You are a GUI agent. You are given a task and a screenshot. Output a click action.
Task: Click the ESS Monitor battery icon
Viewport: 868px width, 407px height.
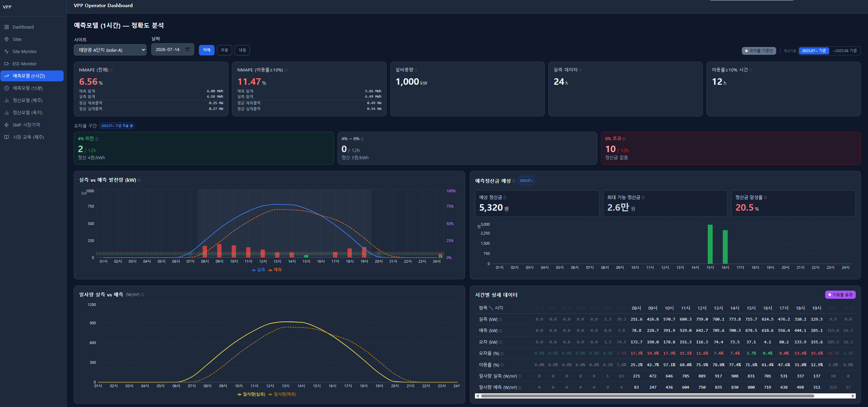pyautogui.click(x=6, y=64)
